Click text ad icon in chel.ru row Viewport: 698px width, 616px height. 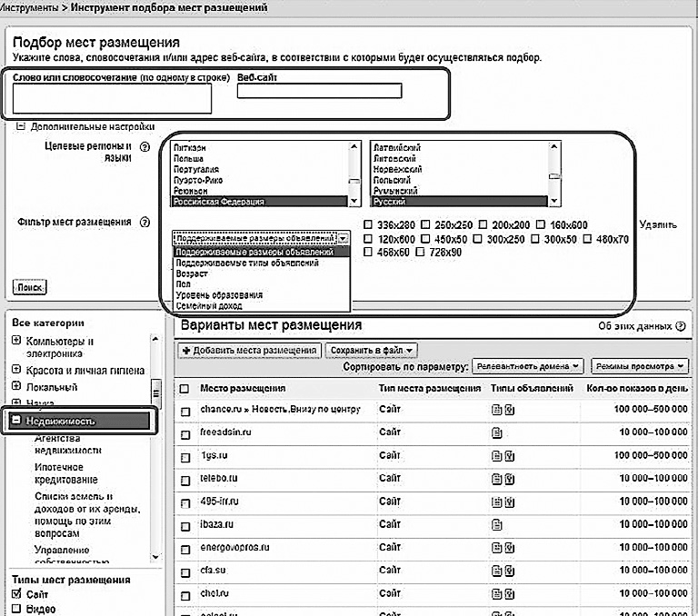pyautogui.click(x=497, y=594)
